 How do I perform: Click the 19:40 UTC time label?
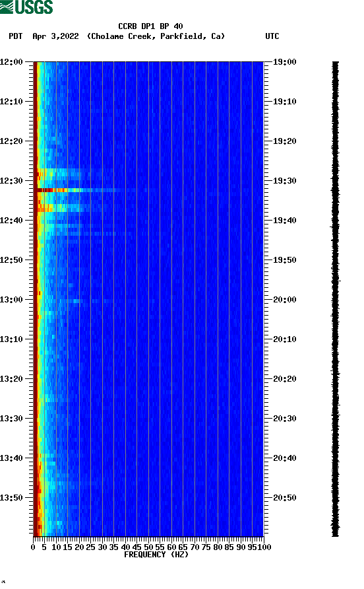(285, 221)
